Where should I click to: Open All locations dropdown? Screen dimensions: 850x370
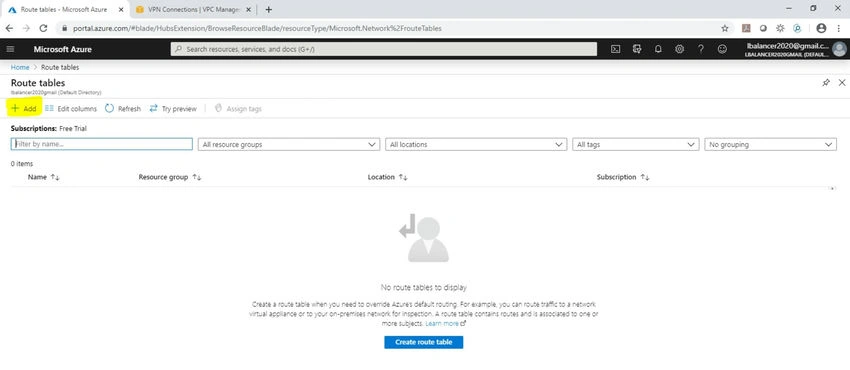[x=476, y=145]
